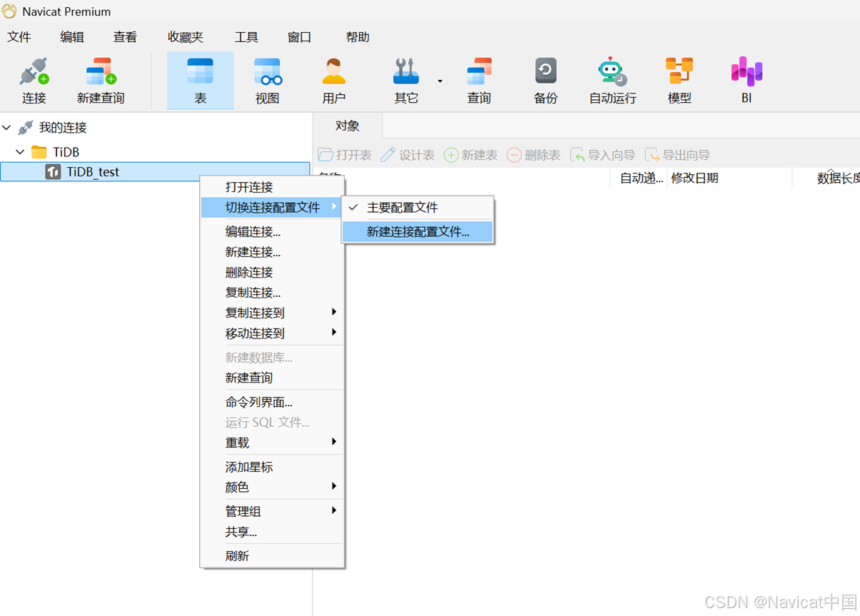The width and height of the screenshot is (860, 616).
Task: Expand the 颜色 submenu
Action: tap(272, 487)
